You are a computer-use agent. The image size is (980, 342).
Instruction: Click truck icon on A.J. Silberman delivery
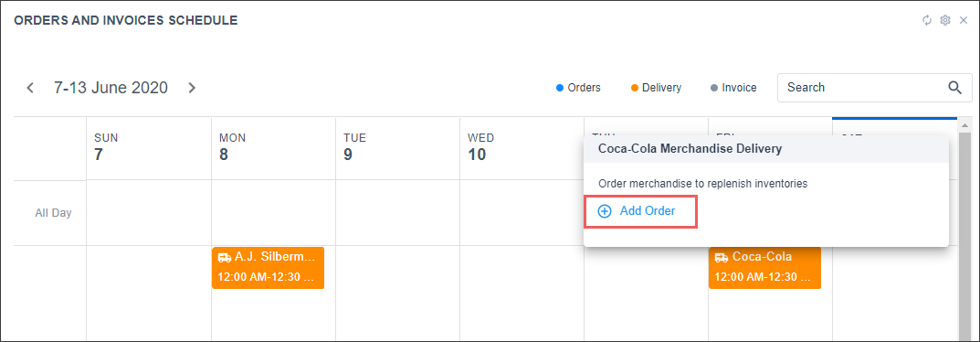pyautogui.click(x=225, y=257)
